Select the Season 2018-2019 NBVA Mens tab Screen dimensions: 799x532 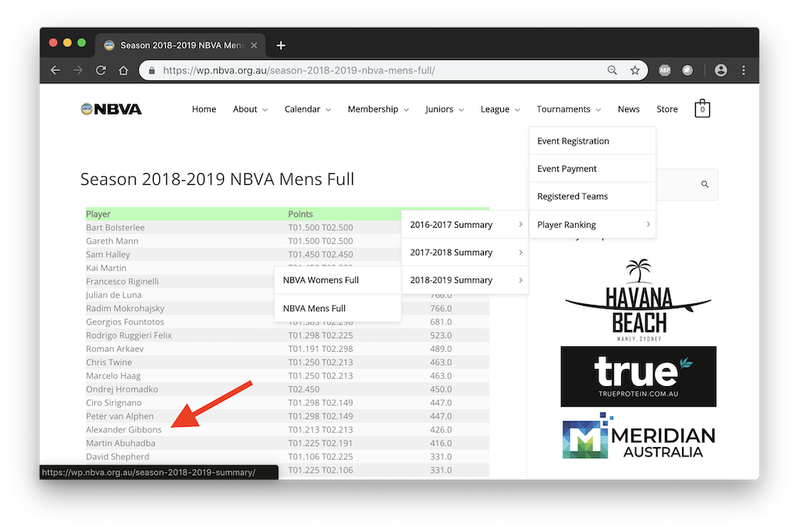coord(180,45)
